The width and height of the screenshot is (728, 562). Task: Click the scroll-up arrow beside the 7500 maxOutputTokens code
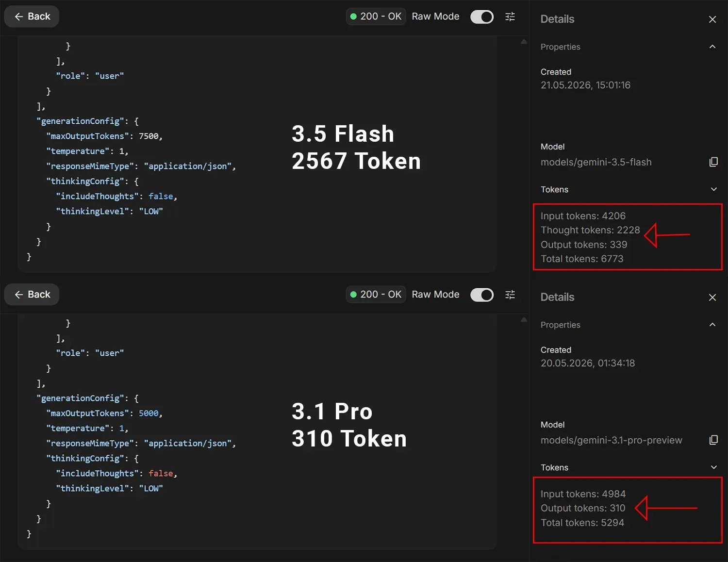click(524, 42)
